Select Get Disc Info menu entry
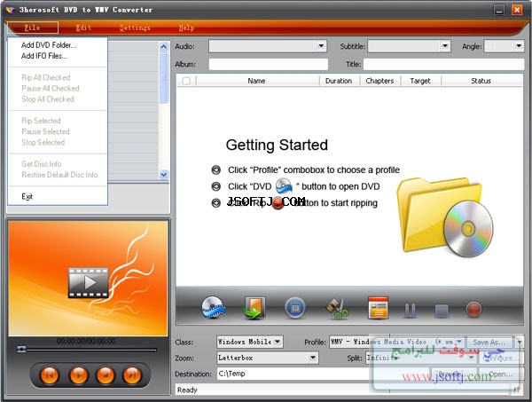The height and width of the screenshot is (402, 532). point(42,164)
